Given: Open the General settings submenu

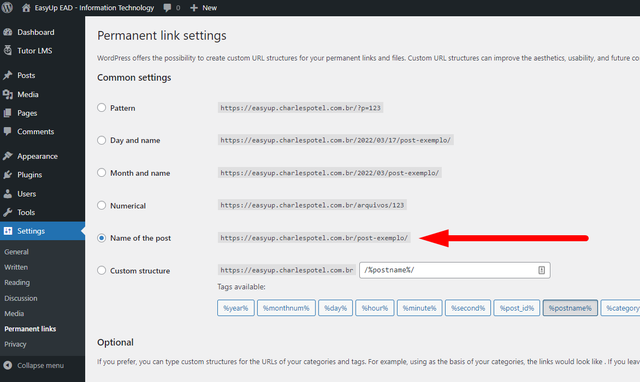Looking at the screenshot, I should coord(16,252).
